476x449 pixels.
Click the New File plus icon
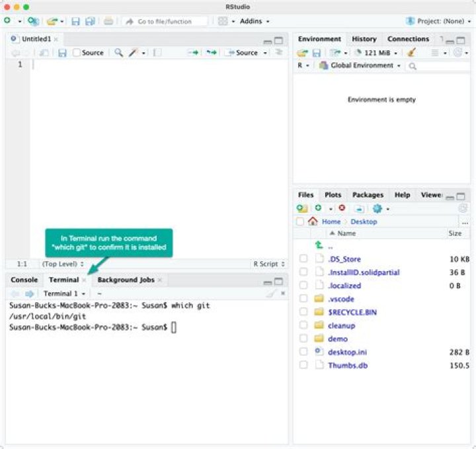pos(7,20)
